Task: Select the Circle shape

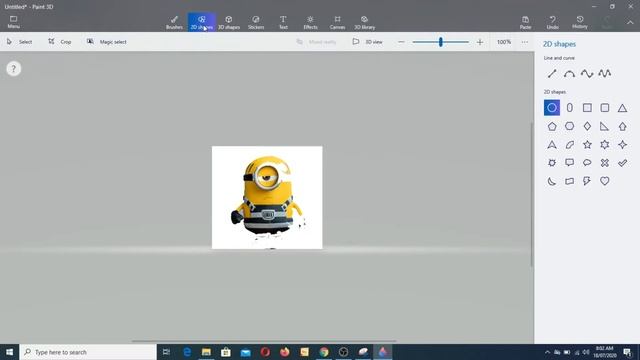Action: tap(552, 108)
